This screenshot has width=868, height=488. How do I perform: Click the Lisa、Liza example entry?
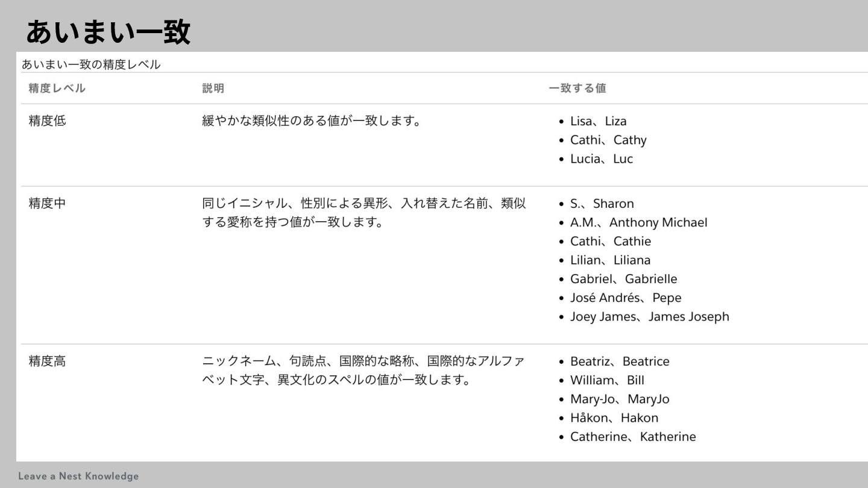pos(598,121)
